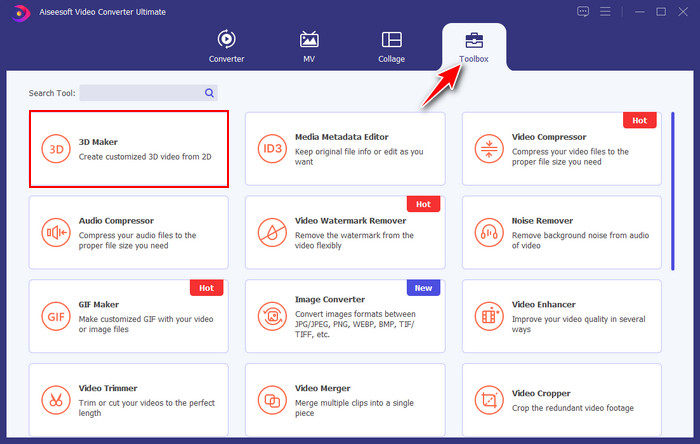Launch the GIF Maker icon
700x444 pixels.
pos(56,316)
